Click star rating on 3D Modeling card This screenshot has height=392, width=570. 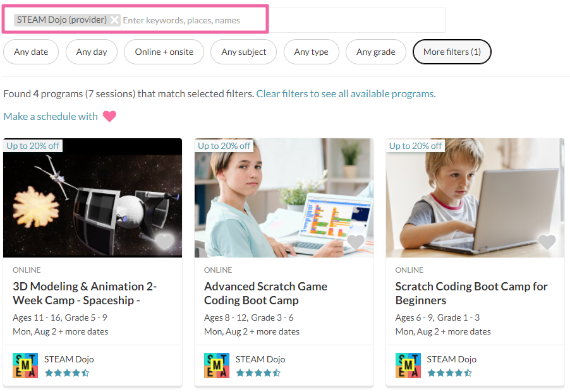(67, 373)
